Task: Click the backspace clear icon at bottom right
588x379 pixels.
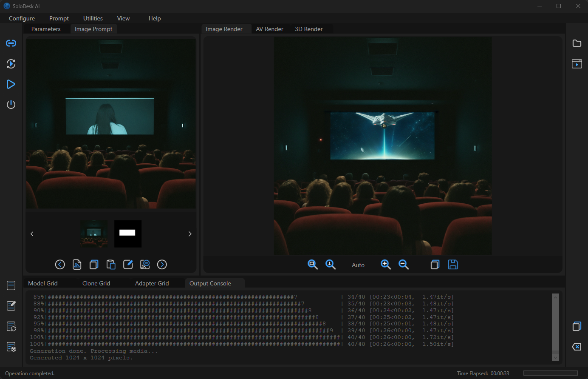Action: (x=577, y=347)
